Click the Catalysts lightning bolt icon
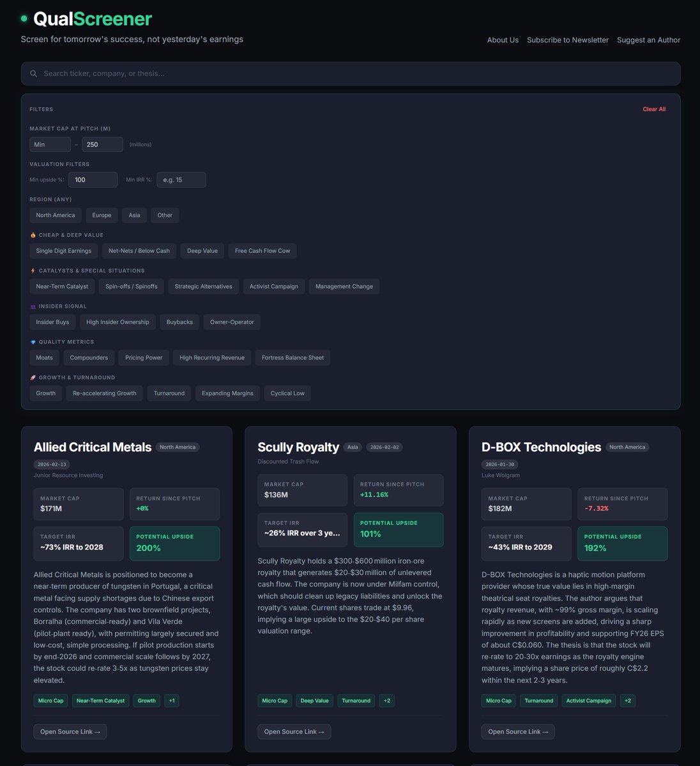 click(33, 271)
